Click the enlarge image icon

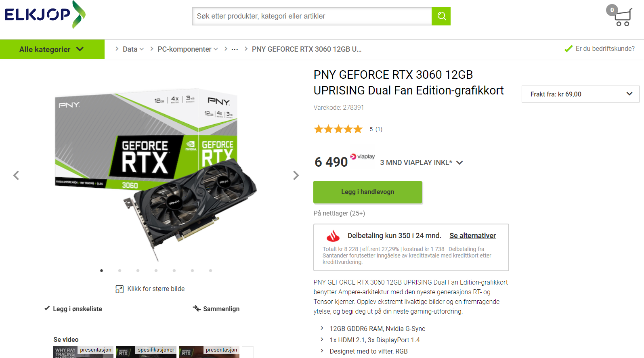pyautogui.click(x=120, y=289)
